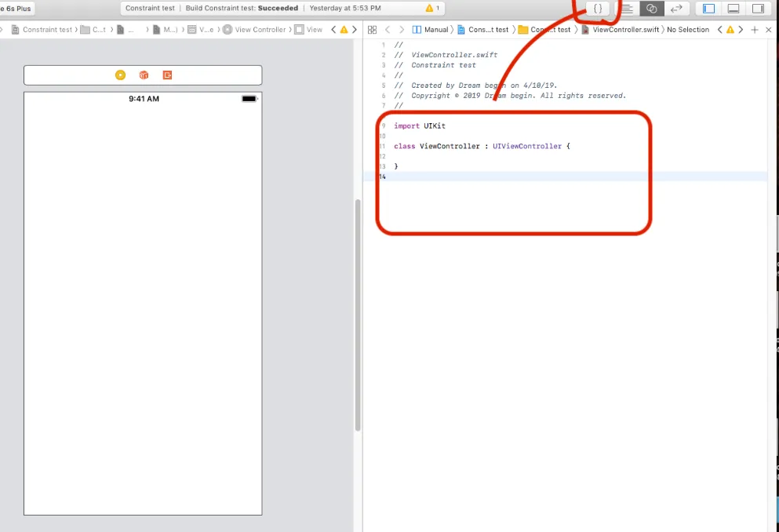This screenshot has width=779, height=532.
Task: Go forward in assistant editor history
Action: pos(402,30)
